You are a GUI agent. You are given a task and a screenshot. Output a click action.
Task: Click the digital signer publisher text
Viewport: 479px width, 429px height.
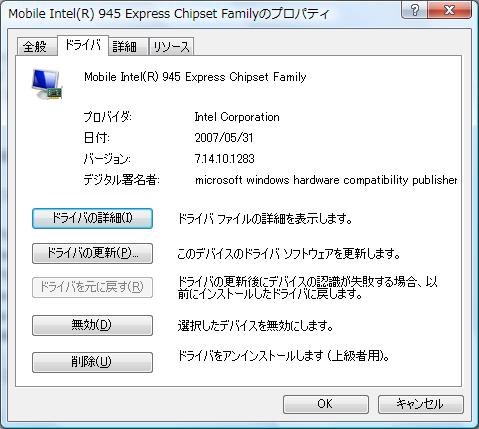[x=326, y=180]
